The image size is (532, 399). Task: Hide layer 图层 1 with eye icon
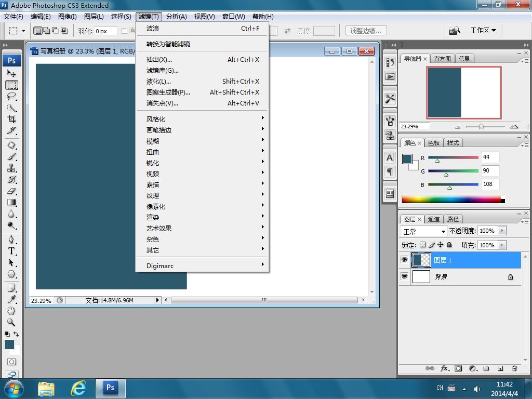(x=404, y=260)
